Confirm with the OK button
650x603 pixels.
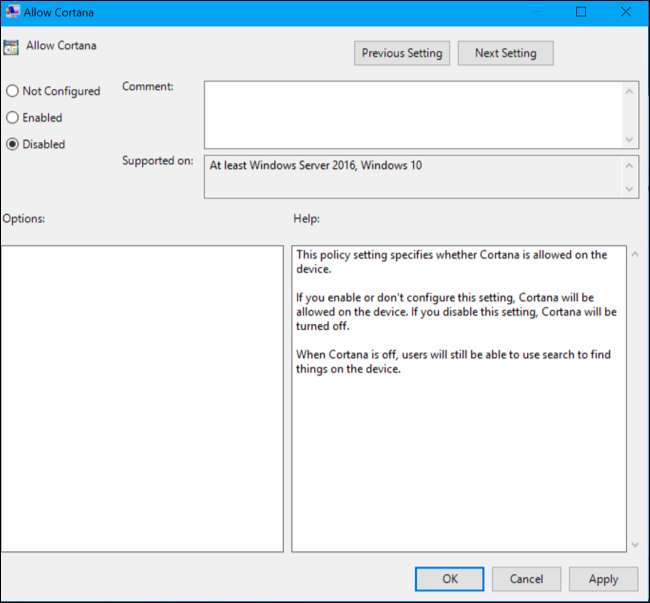(x=449, y=579)
